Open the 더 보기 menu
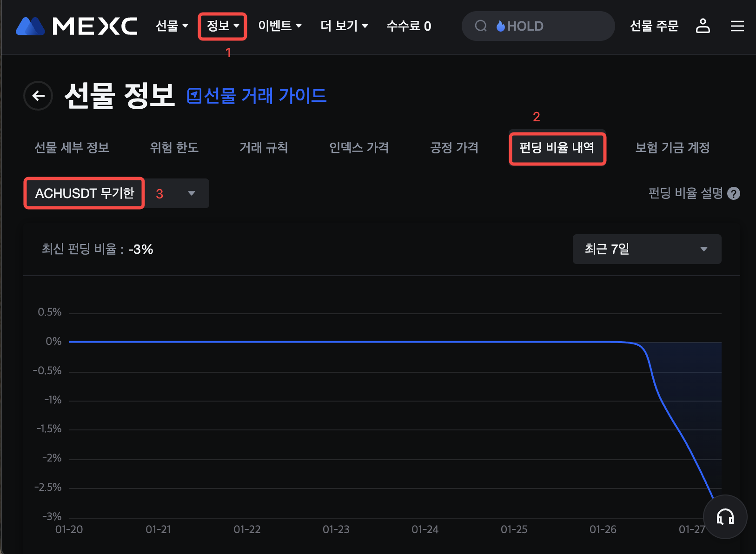 click(344, 26)
